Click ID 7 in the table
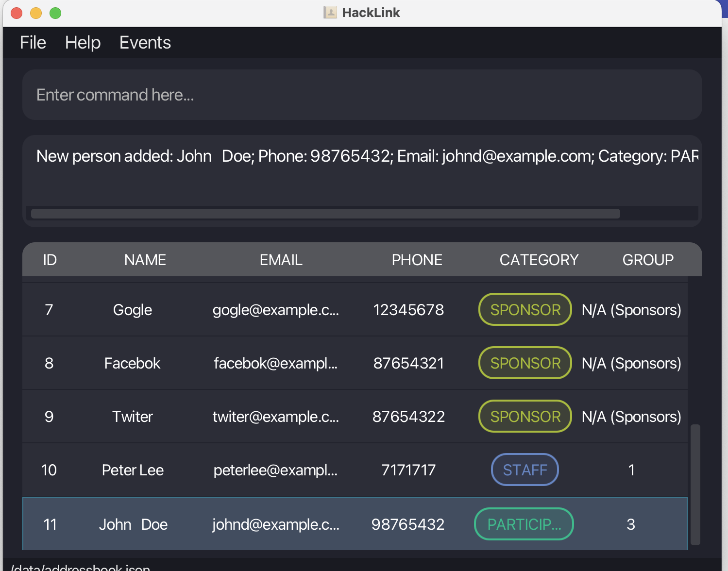The image size is (728, 571). (49, 310)
